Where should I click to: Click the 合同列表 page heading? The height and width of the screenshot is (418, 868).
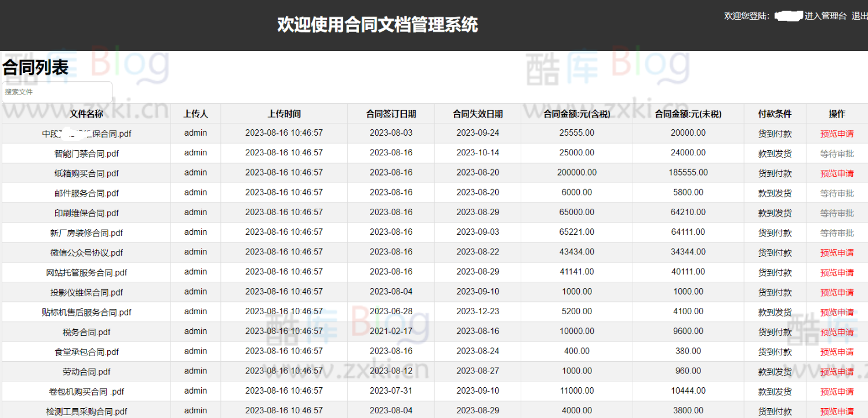click(35, 67)
